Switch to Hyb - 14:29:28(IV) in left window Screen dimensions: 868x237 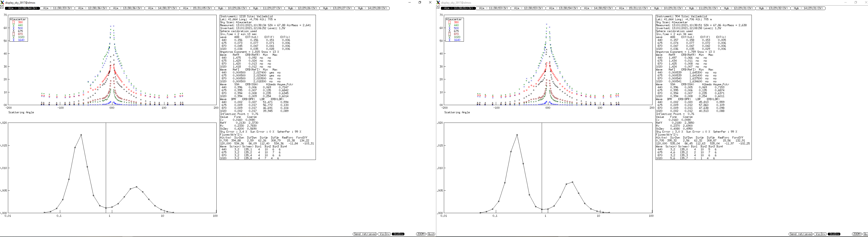(373, 8)
